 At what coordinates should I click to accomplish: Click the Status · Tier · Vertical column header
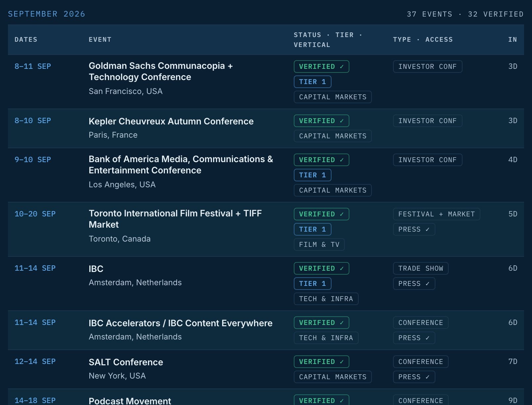click(x=328, y=40)
